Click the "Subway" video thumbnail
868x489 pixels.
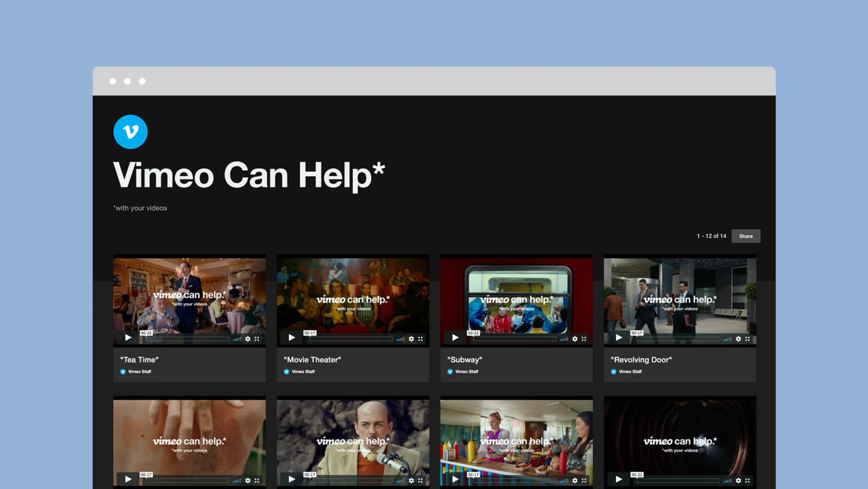(516, 301)
